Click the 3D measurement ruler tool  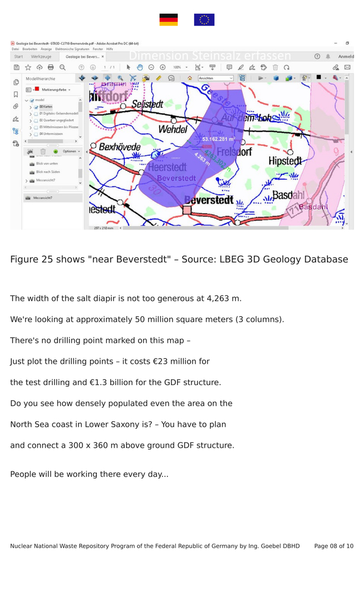coord(159,78)
